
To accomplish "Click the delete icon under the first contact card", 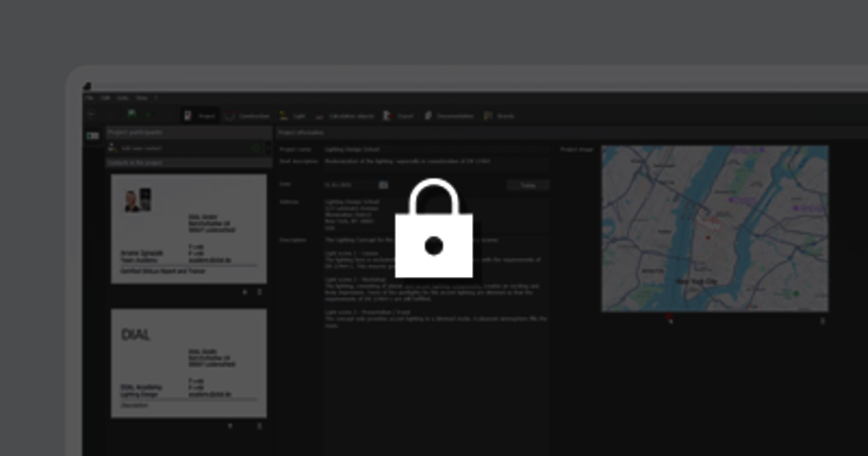I will point(260,292).
